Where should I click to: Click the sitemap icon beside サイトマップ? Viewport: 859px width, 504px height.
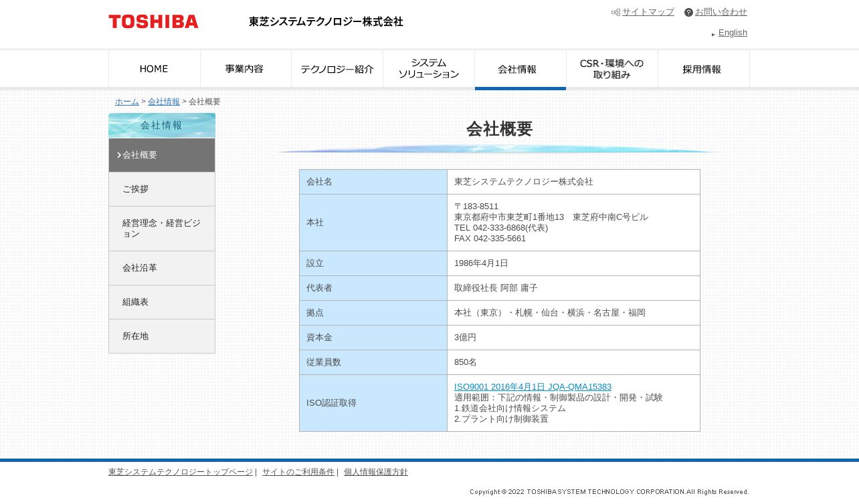(615, 12)
